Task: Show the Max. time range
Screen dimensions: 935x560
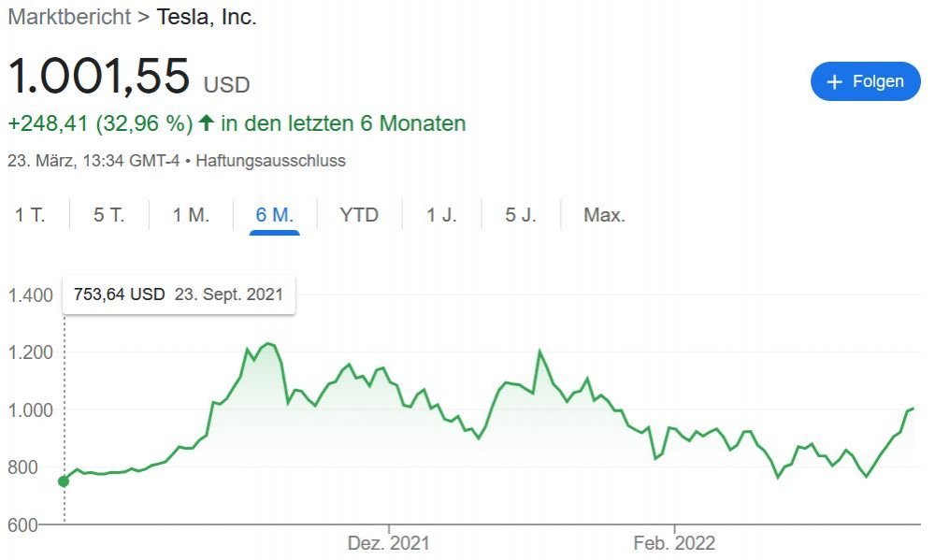Action: tap(604, 215)
